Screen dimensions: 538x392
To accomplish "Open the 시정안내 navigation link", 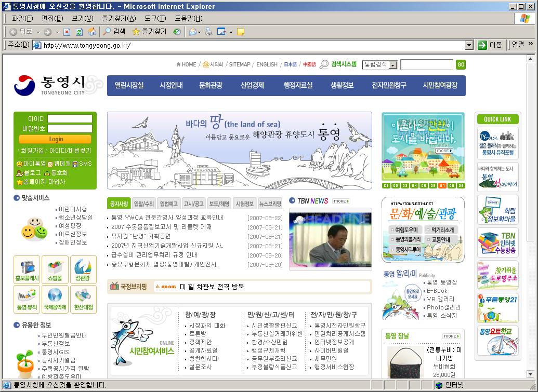I will point(171,86).
